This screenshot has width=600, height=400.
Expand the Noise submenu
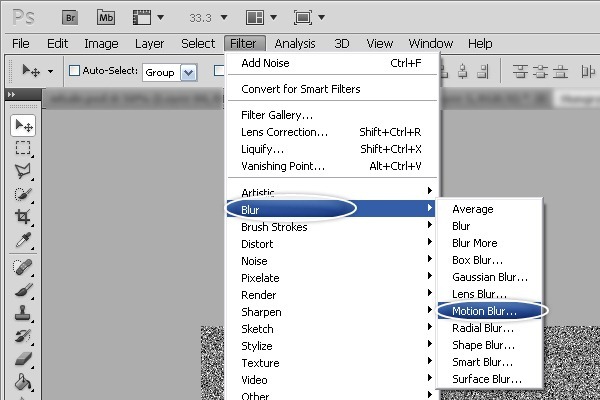pyautogui.click(x=332, y=261)
